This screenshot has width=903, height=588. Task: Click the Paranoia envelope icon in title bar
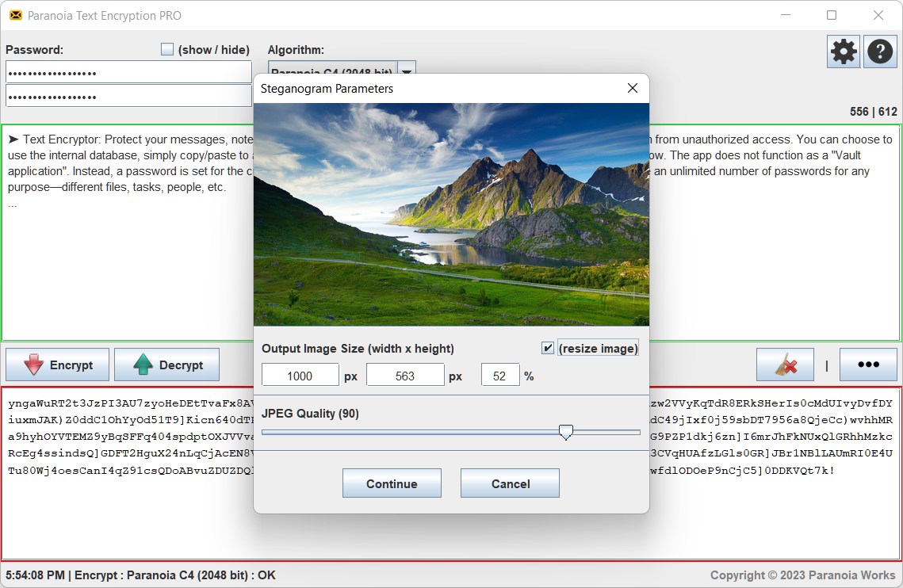[x=16, y=15]
